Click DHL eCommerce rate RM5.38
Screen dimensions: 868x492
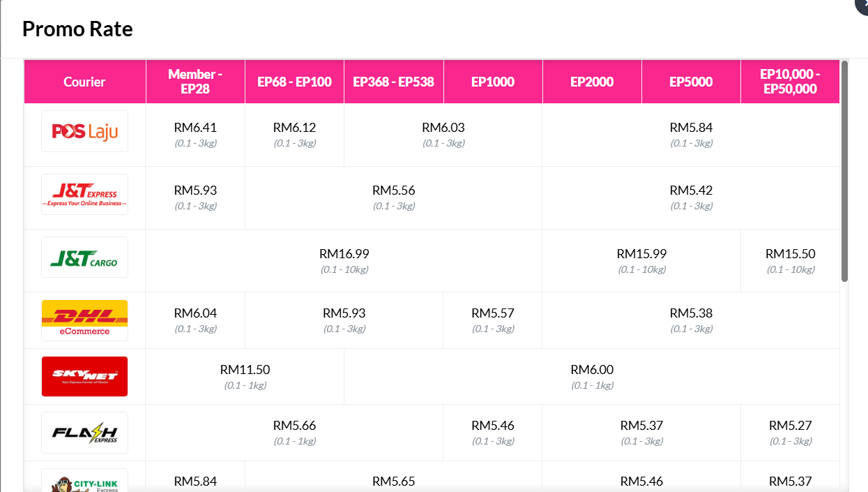[691, 313]
